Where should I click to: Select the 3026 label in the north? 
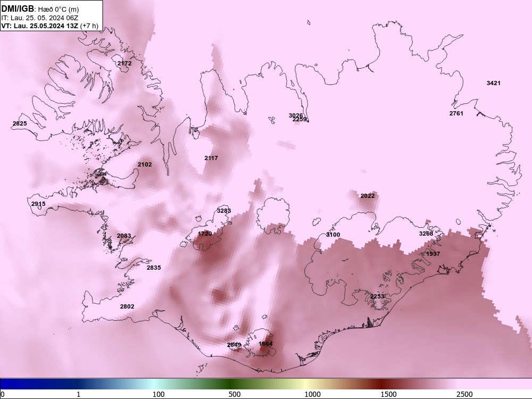point(295,115)
